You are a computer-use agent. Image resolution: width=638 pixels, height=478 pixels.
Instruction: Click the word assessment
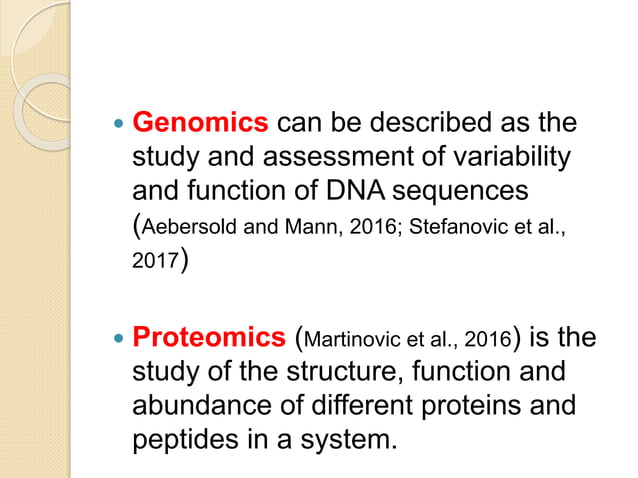point(339,157)
